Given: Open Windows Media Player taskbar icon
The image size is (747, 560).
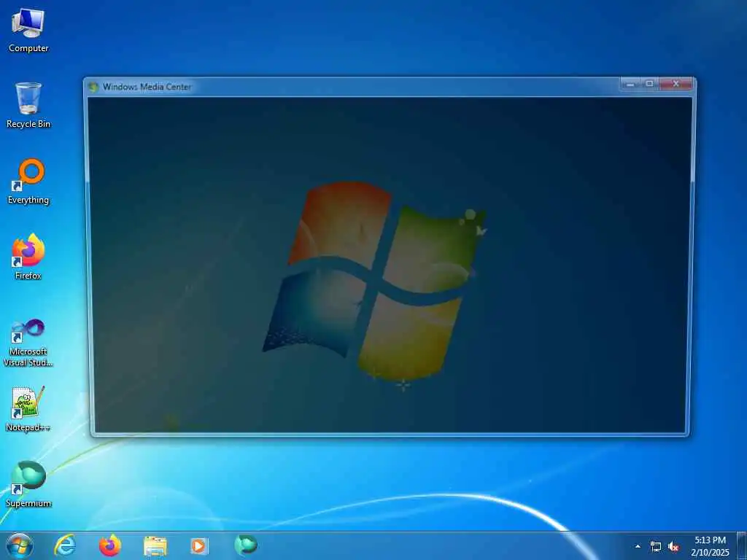Looking at the screenshot, I should click(x=198, y=546).
